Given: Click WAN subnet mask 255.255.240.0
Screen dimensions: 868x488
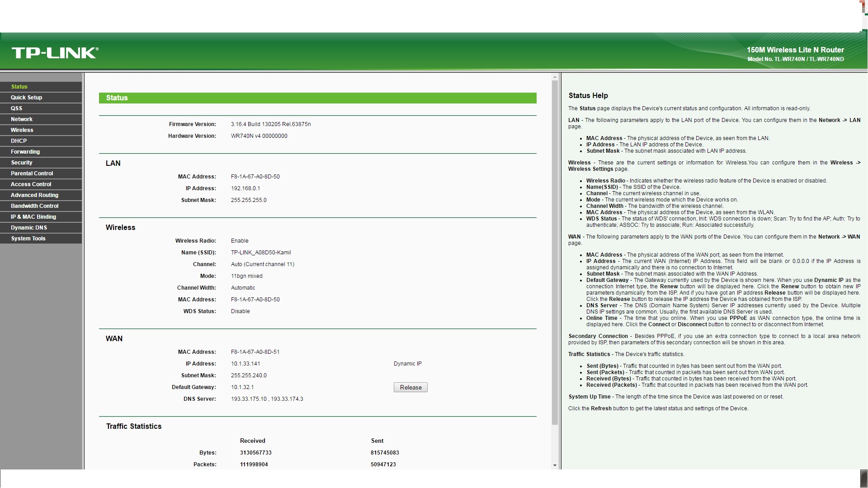Looking at the screenshot, I should (249, 375).
